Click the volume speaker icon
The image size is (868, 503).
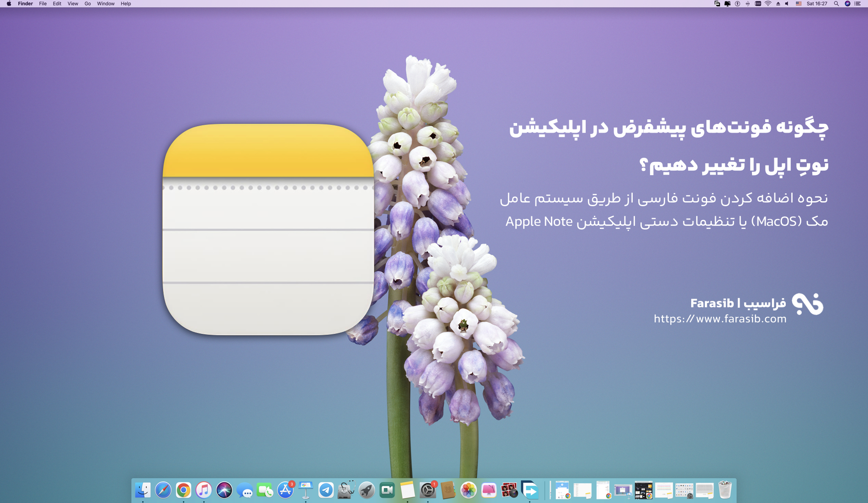click(x=787, y=4)
